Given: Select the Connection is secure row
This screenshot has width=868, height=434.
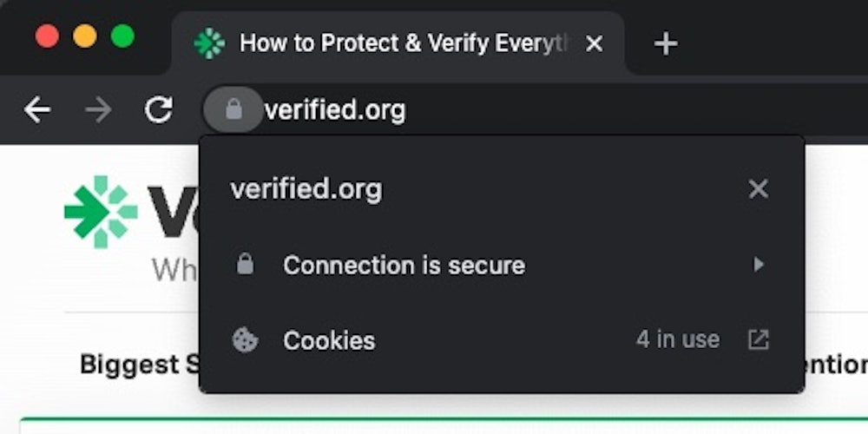Looking at the screenshot, I should (404, 265).
